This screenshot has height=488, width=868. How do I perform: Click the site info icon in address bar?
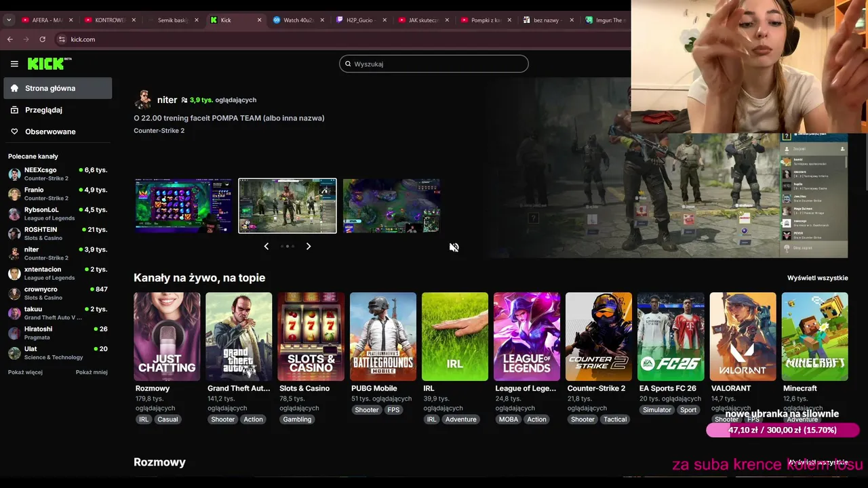(x=62, y=39)
